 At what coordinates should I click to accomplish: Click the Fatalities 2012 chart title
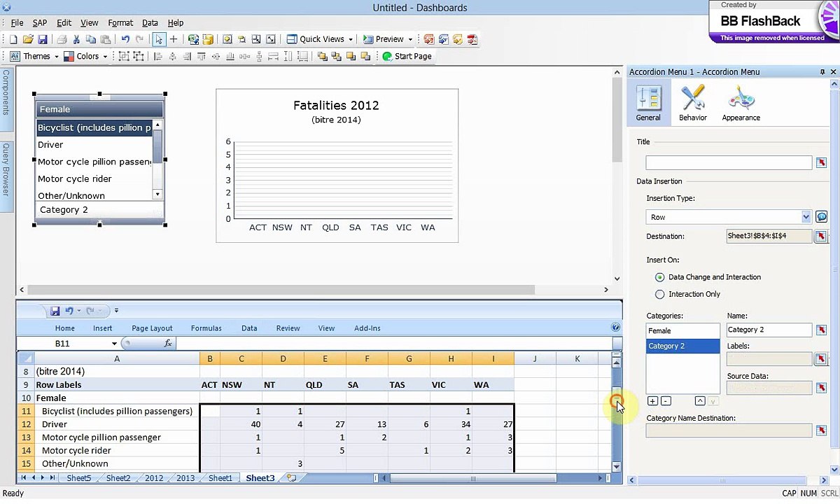336,106
